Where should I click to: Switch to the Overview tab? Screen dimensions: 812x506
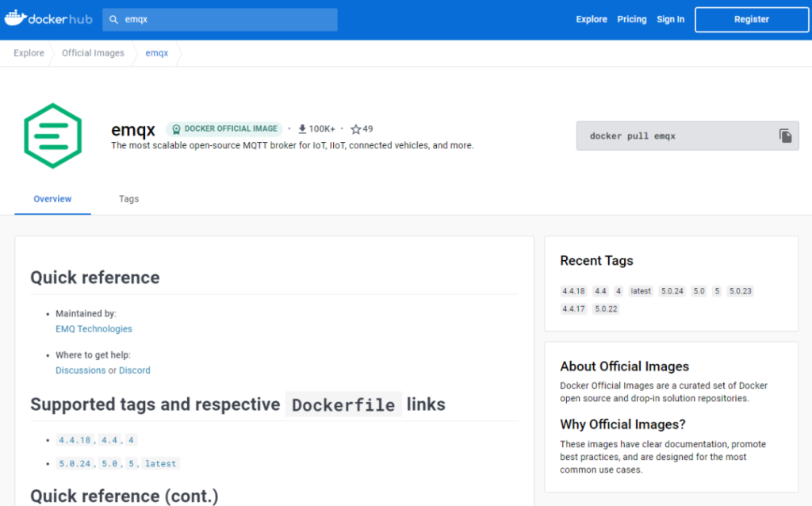[53, 199]
